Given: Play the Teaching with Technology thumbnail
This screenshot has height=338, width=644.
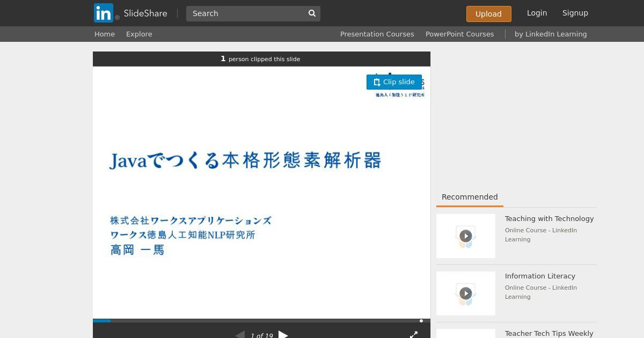Looking at the screenshot, I should [466, 236].
